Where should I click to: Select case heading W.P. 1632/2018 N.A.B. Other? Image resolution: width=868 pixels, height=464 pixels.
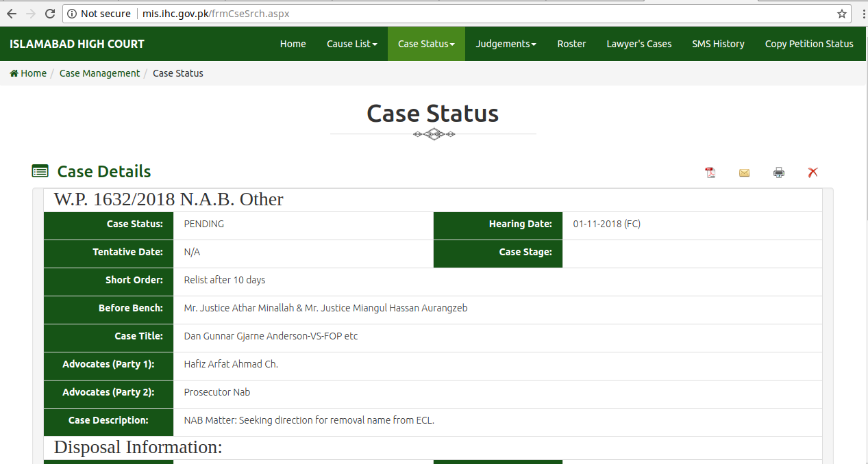click(169, 199)
